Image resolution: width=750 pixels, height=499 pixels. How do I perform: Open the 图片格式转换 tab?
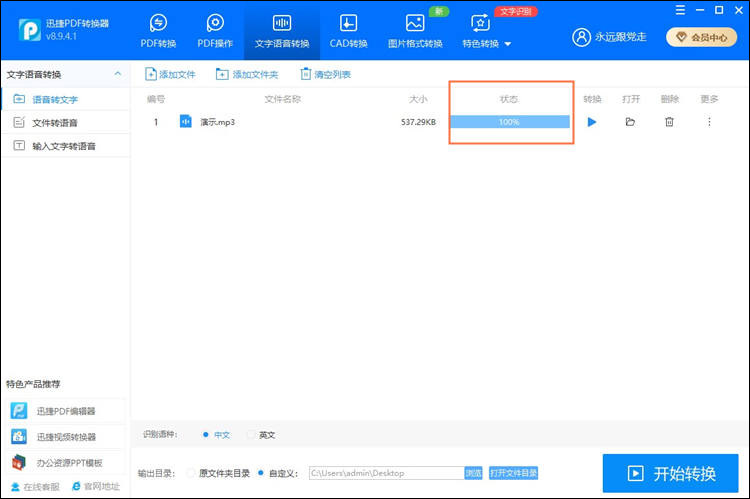pyautogui.click(x=415, y=32)
